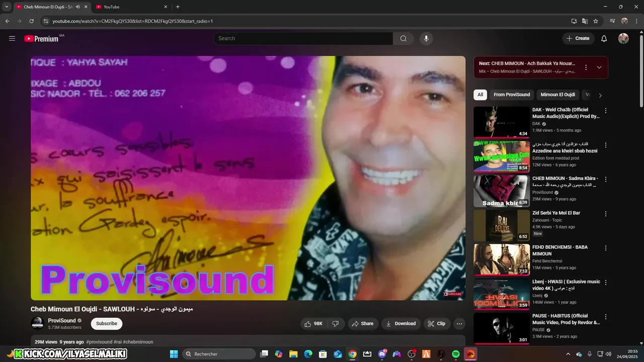Click the Create button

(x=578, y=38)
